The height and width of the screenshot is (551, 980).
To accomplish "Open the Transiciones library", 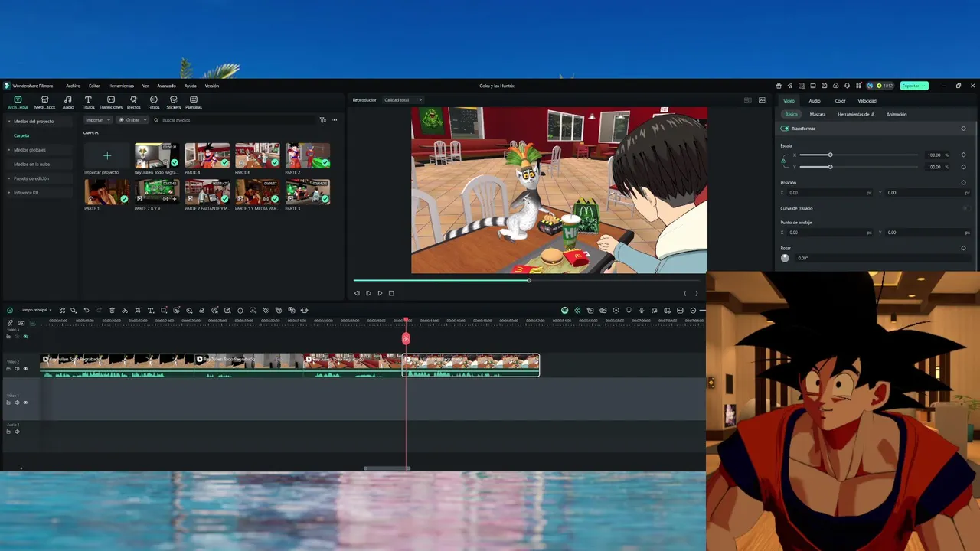I will (x=111, y=103).
